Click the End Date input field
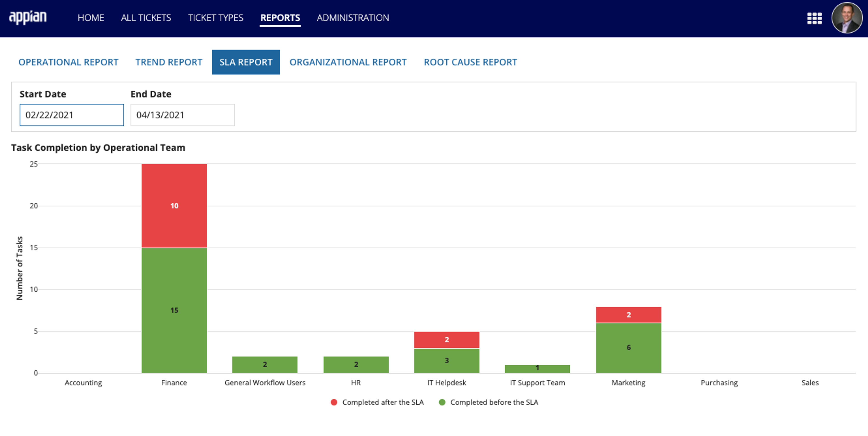Viewport: 868px width, 436px height. (x=183, y=115)
